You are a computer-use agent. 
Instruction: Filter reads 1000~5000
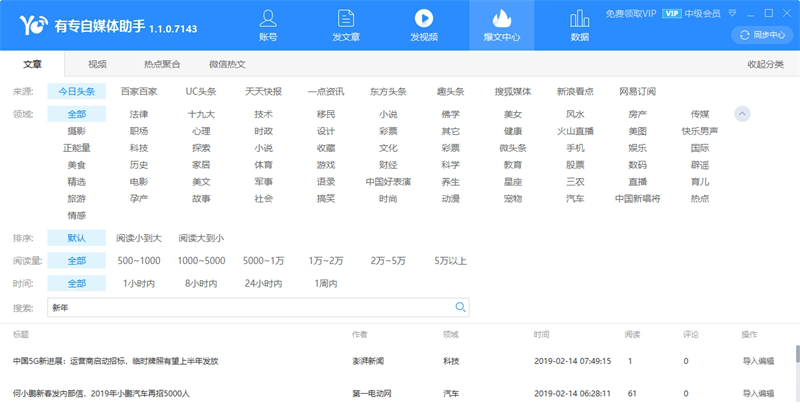point(201,261)
